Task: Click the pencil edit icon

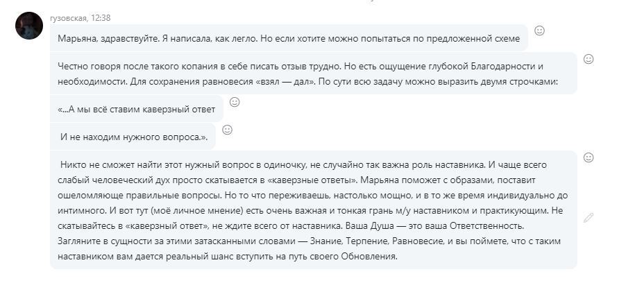Action: 588,217
